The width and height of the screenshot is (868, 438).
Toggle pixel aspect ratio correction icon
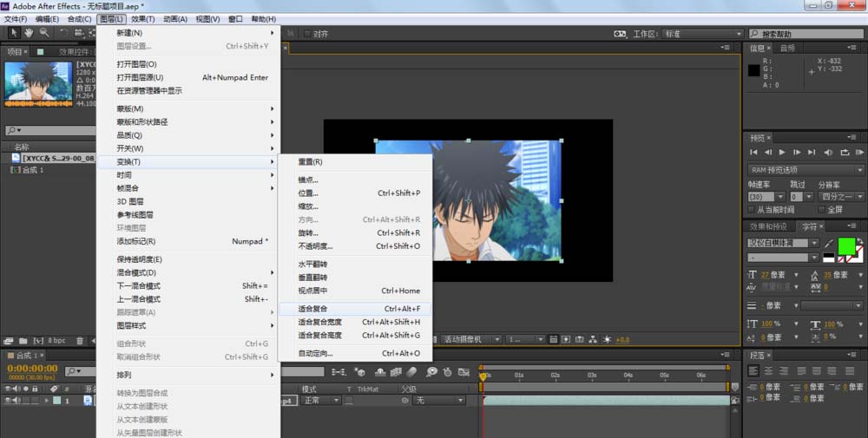pyautogui.click(x=553, y=340)
